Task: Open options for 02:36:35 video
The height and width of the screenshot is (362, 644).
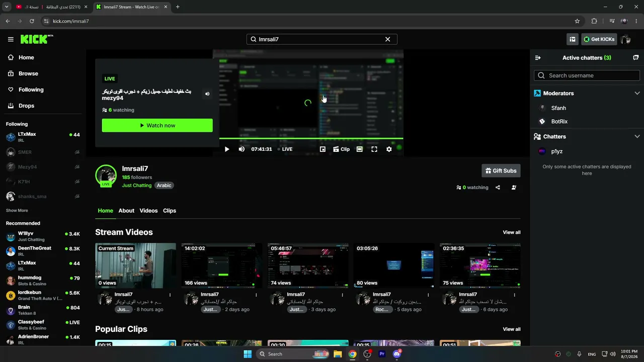Action: [515, 295]
